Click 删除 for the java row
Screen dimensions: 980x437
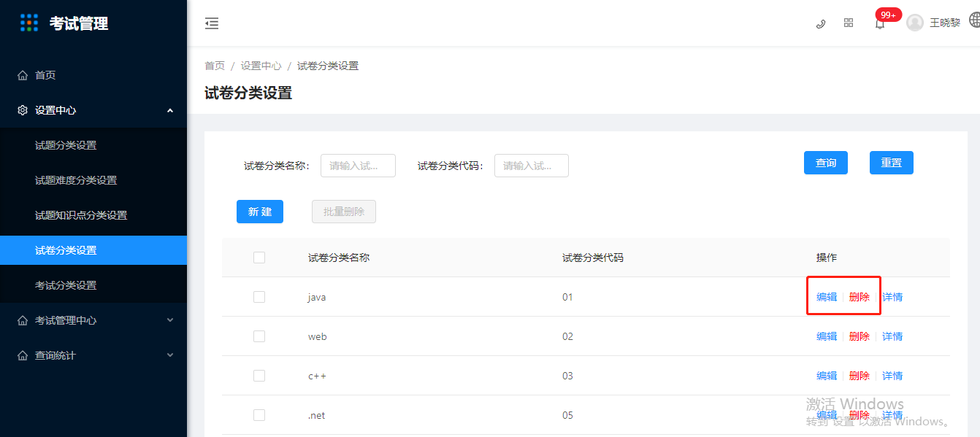point(860,297)
